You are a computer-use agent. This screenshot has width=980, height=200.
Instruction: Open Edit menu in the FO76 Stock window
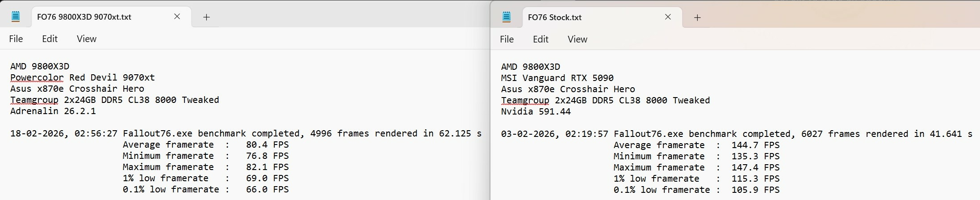click(x=540, y=39)
